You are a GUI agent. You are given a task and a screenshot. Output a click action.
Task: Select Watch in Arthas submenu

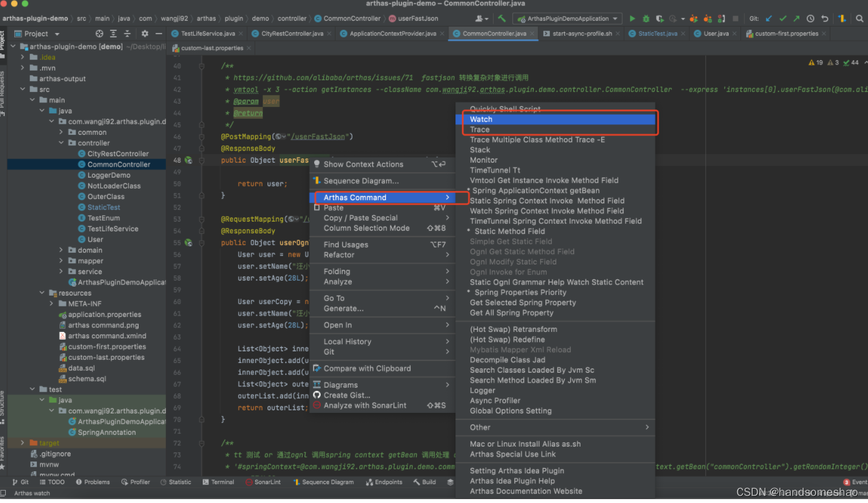(555, 119)
